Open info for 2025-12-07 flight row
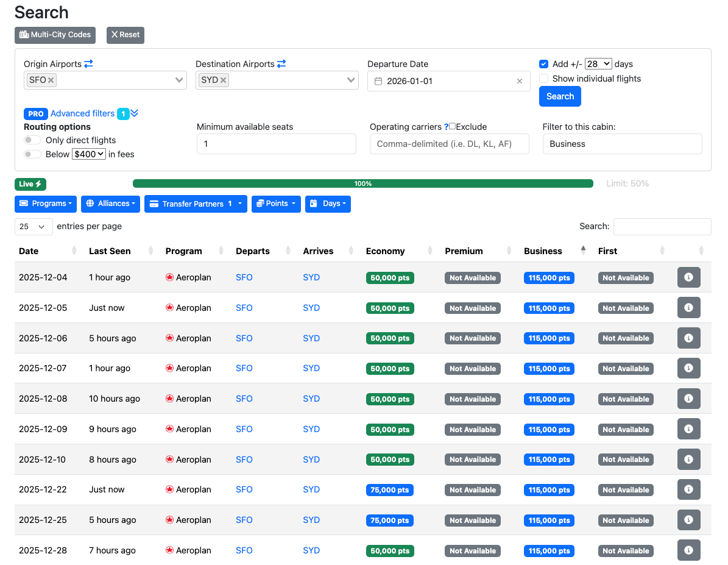This screenshot has width=728, height=565. click(688, 368)
